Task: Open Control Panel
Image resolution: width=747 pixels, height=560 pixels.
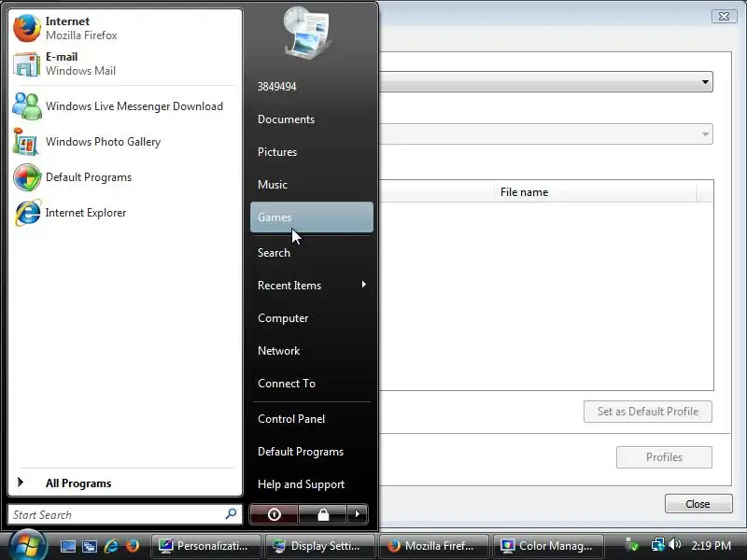Action: coord(312,419)
